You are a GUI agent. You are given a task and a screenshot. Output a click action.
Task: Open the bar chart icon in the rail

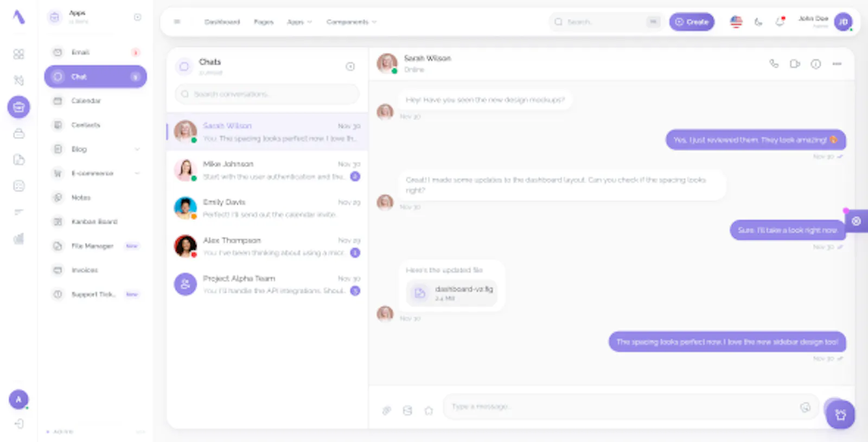pos(18,238)
